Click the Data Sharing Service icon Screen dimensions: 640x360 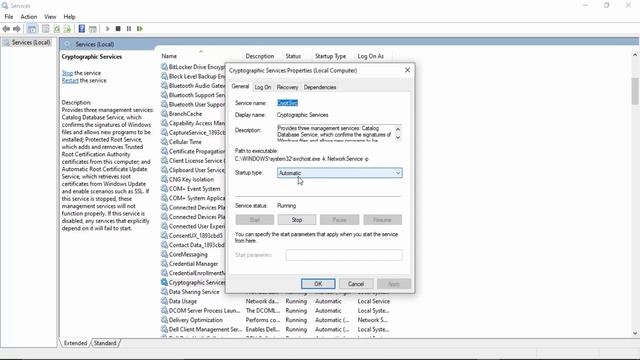point(164,292)
